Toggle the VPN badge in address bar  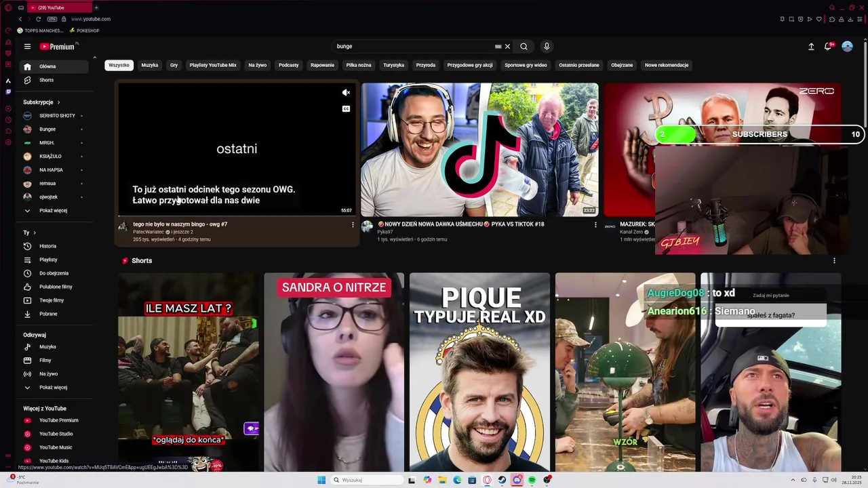[52, 19]
